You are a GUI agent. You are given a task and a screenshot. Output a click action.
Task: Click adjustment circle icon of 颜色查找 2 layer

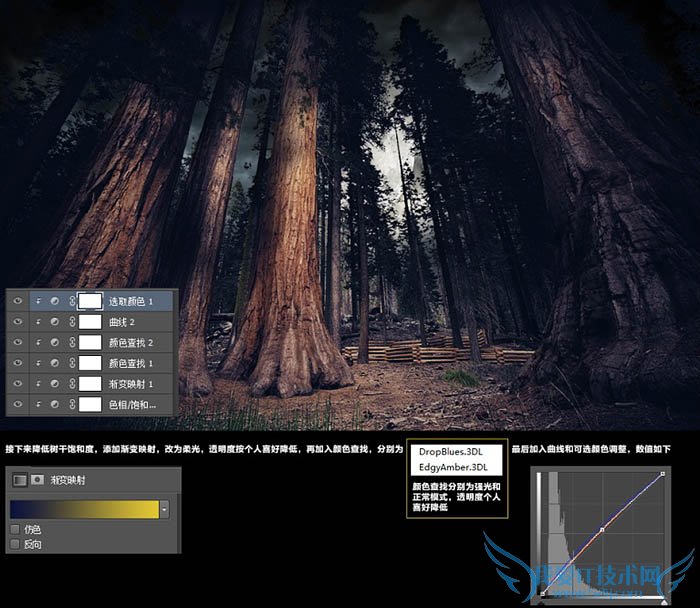point(54,342)
